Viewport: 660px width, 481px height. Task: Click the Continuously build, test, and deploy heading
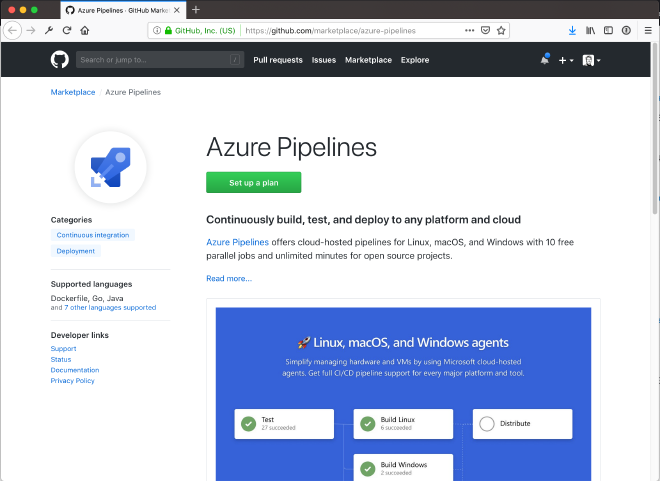coord(363,220)
